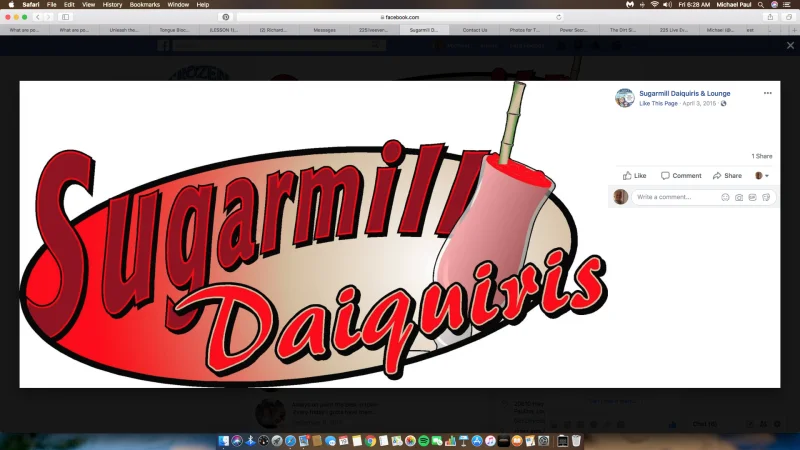Viewport: 800px width, 450px height.
Task: Click the Like This Page link
Action: tap(657, 103)
